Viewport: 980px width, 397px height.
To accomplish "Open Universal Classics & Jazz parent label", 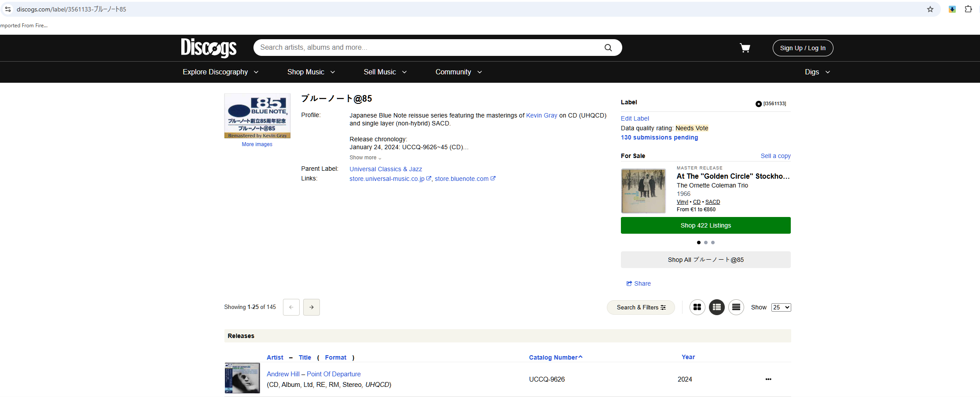I will [x=385, y=169].
